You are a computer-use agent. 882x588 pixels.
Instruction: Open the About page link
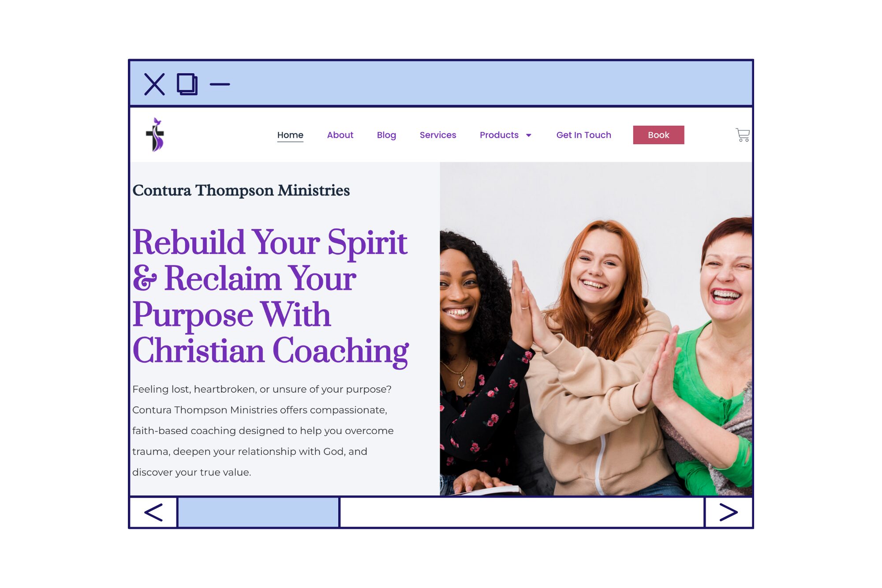click(x=340, y=135)
